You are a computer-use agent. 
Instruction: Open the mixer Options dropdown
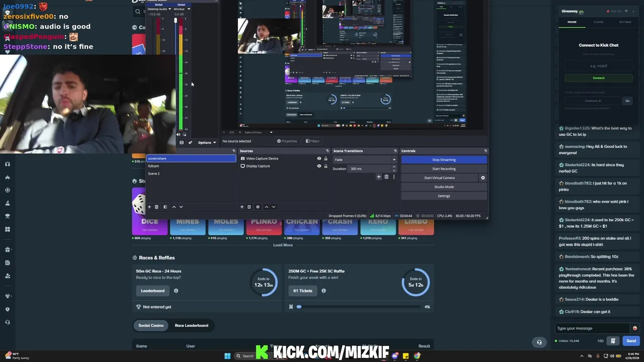click(x=207, y=143)
